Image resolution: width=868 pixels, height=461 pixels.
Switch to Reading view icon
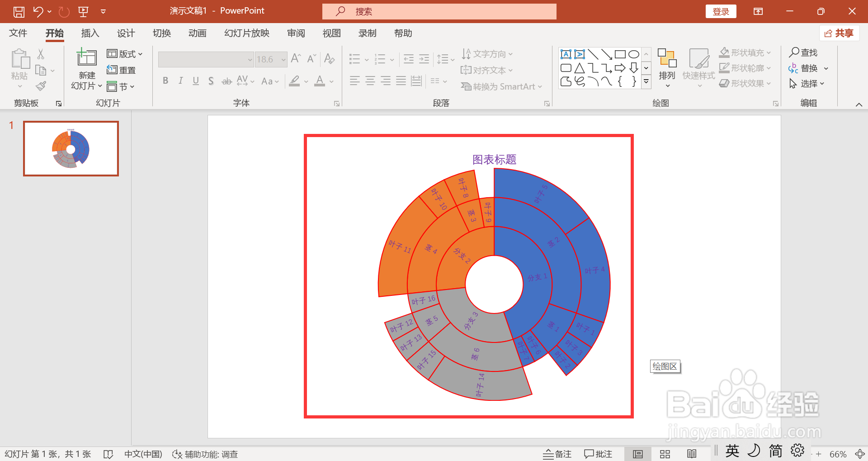(x=692, y=454)
